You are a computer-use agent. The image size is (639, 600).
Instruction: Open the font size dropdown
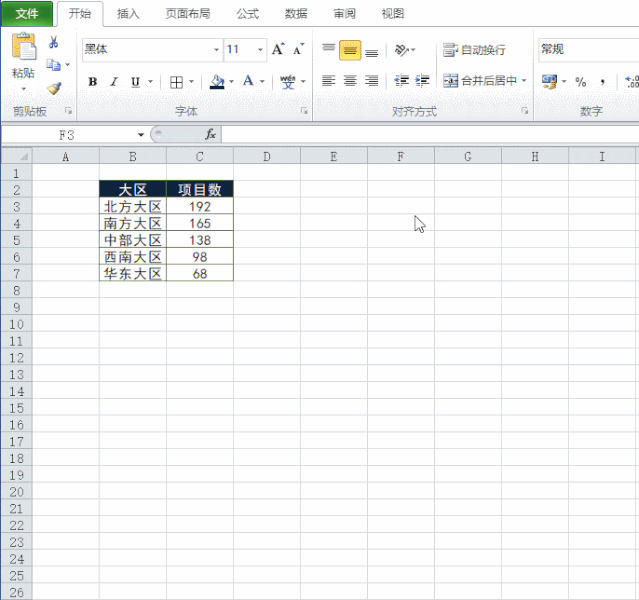point(260,50)
